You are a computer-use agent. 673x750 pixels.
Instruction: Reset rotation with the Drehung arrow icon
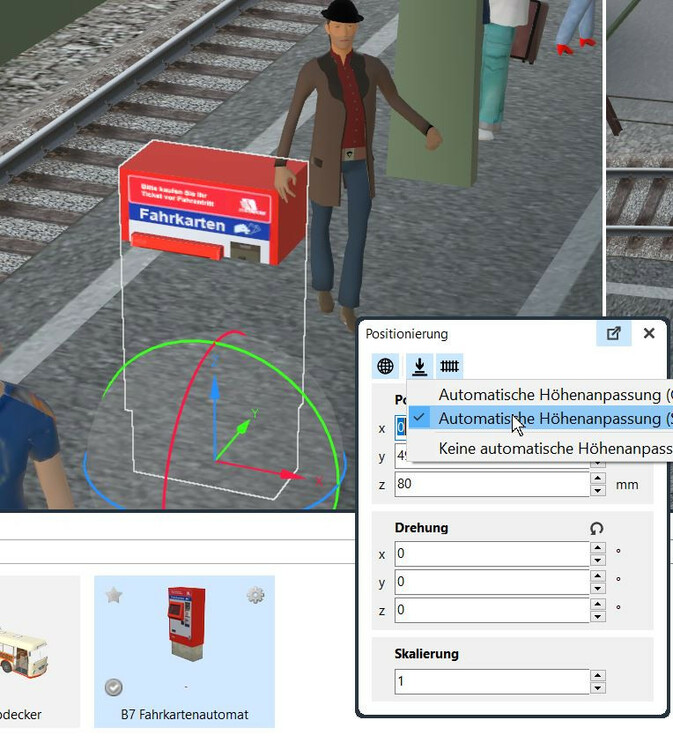(x=597, y=528)
